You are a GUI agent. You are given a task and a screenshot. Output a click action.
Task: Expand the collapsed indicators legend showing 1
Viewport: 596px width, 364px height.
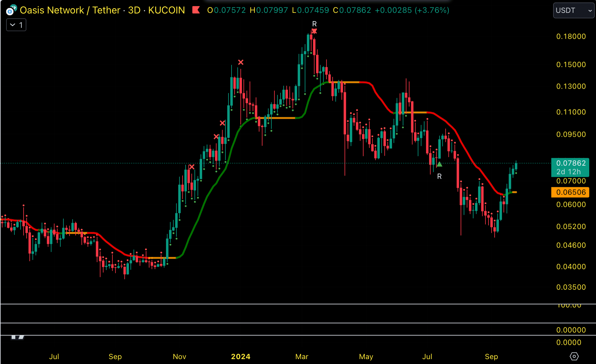pos(16,25)
